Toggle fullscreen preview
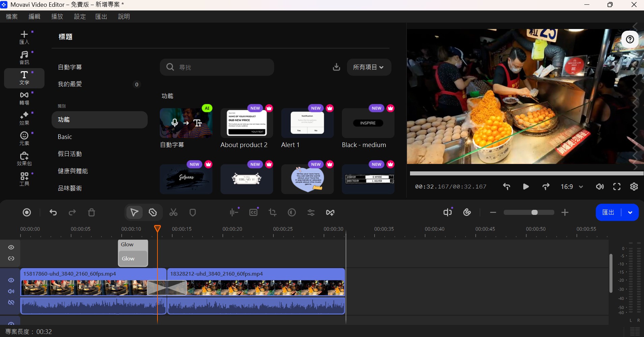The width and height of the screenshot is (644, 337). [x=617, y=187]
